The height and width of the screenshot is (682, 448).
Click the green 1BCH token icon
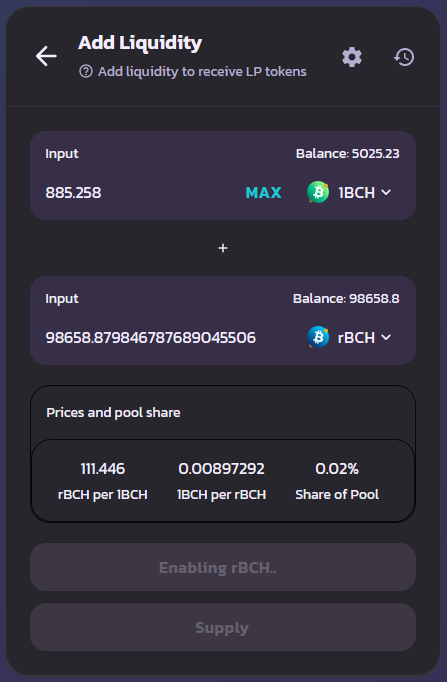(x=318, y=192)
